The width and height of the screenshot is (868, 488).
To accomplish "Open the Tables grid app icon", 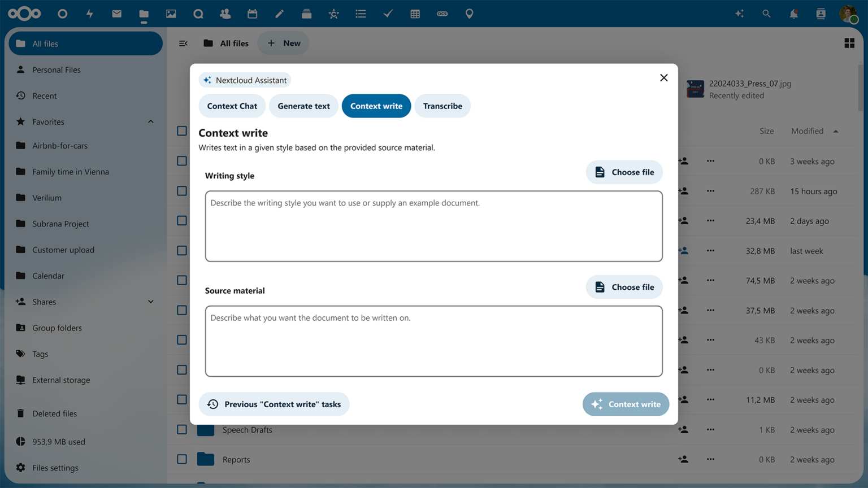I will tap(415, 14).
